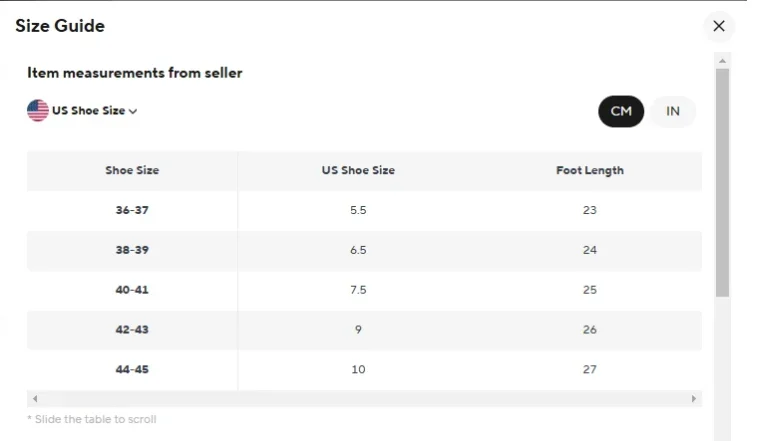
Task: Click the dropdown chevron beside US Shoe Size
Action: point(133,111)
